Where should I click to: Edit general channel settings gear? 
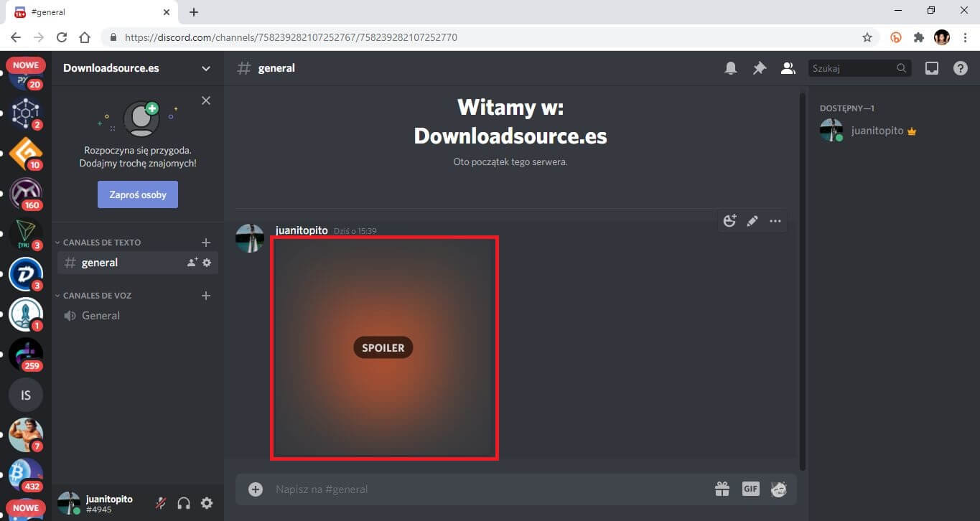click(207, 263)
